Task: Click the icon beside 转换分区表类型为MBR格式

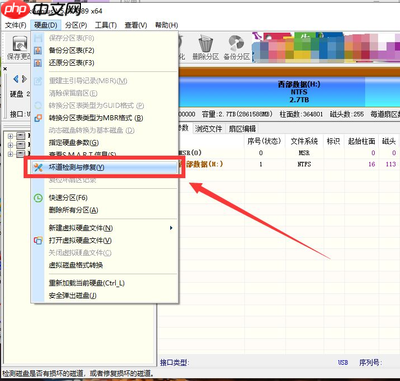Action: (38, 118)
